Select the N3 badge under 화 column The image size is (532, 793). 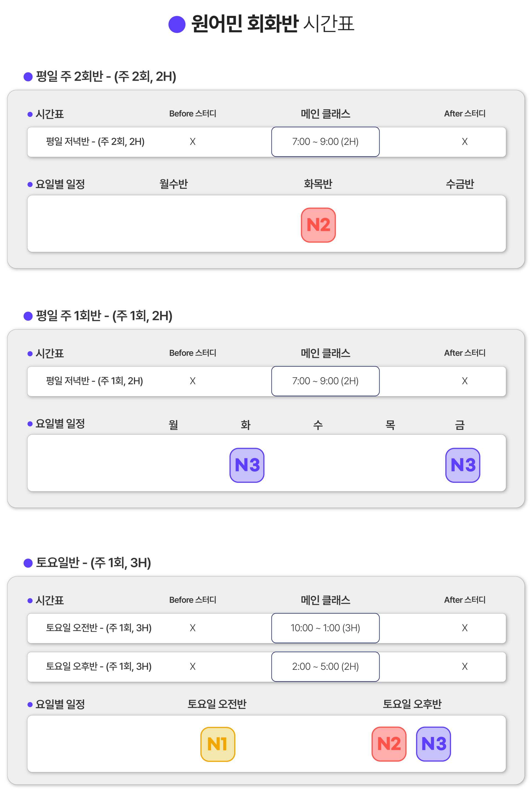(x=247, y=465)
